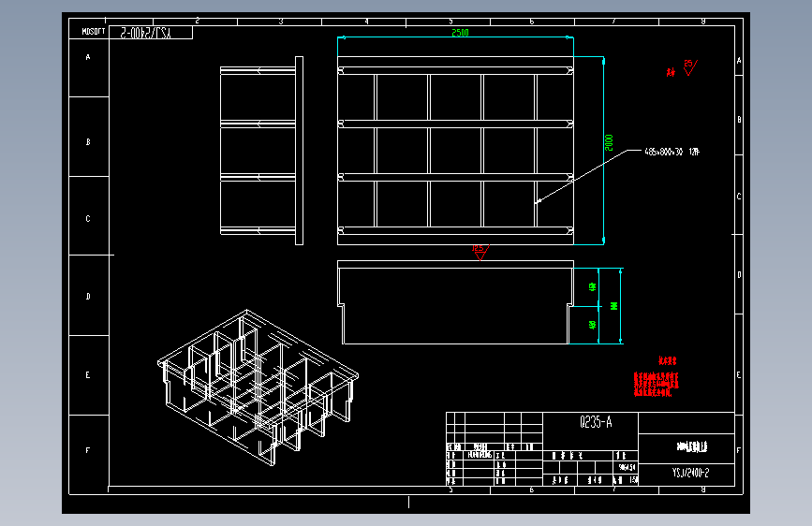This screenshot has height=526, width=812.
Task: Click zone number 3 on the top border
Action: (x=281, y=22)
